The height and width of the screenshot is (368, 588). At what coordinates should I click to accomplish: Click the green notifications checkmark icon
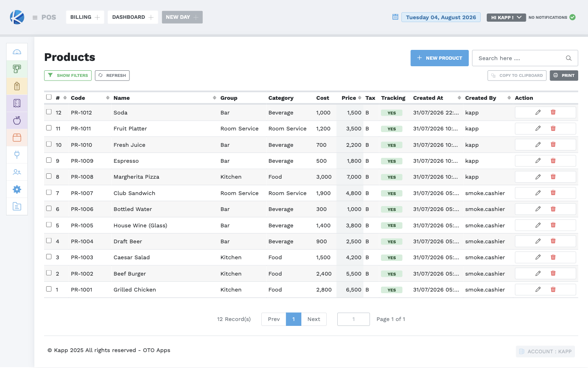572,17
